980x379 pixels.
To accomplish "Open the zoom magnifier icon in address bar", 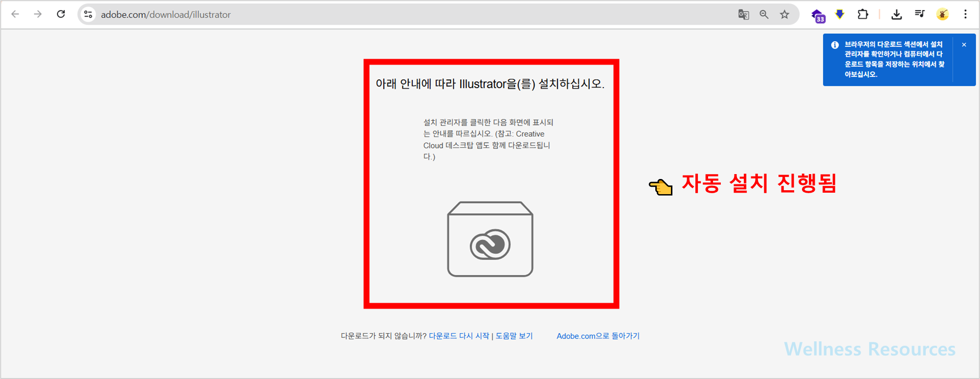I will (764, 15).
